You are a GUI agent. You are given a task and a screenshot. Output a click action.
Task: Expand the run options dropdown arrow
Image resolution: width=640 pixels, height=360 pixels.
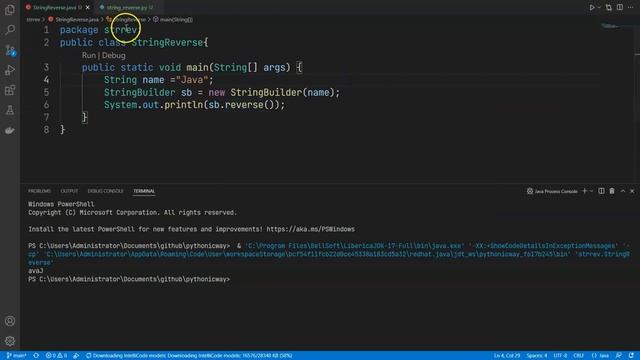point(599,7)
